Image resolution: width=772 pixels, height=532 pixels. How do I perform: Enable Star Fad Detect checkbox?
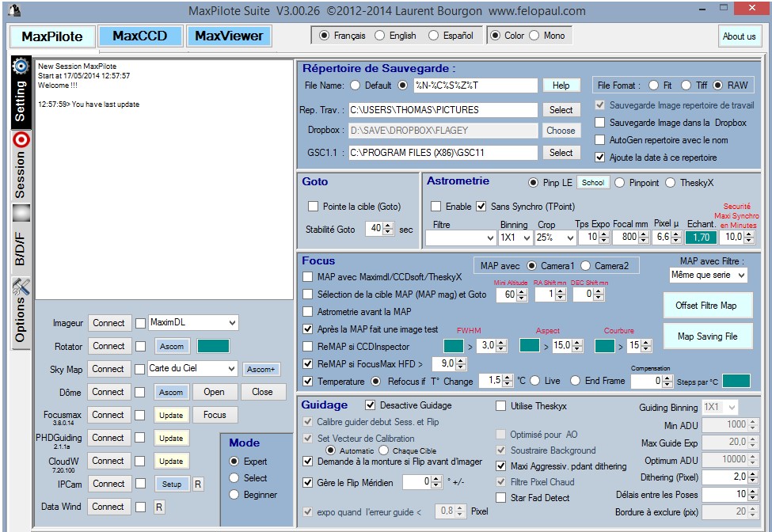pos(500,497)
